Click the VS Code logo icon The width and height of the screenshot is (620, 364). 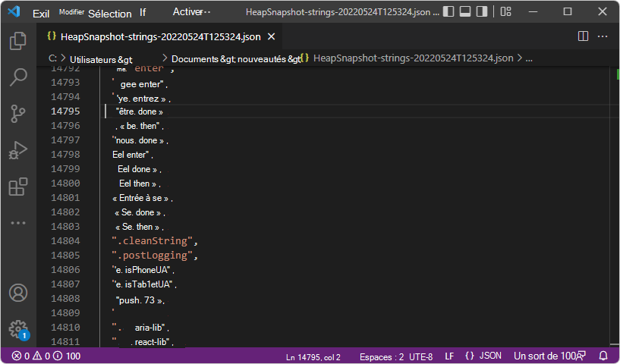14,11
